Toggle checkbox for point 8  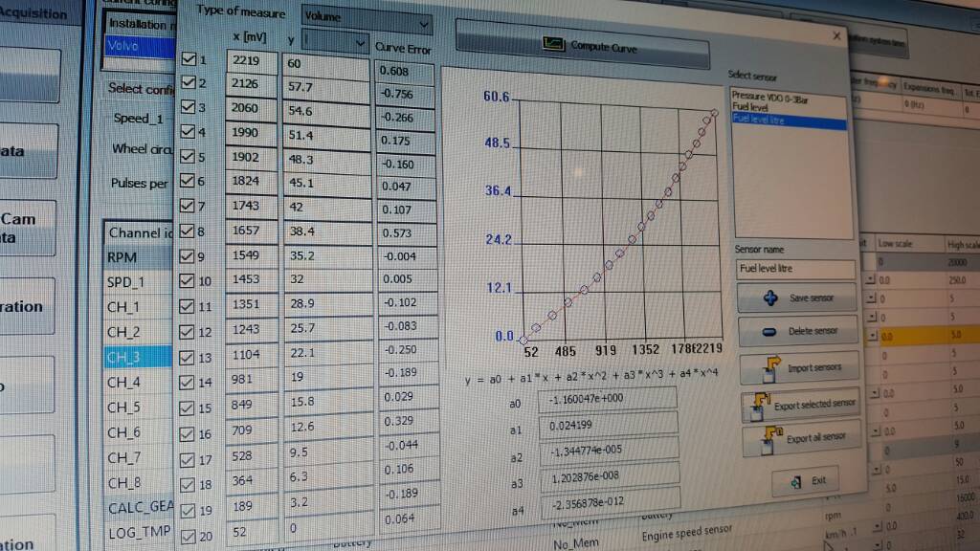187,231
